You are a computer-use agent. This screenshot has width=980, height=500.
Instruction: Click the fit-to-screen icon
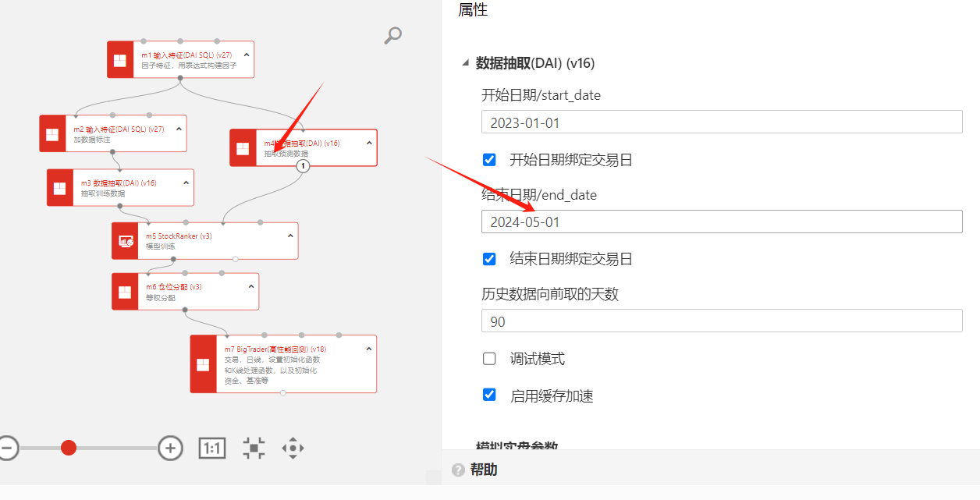point(254,448)
